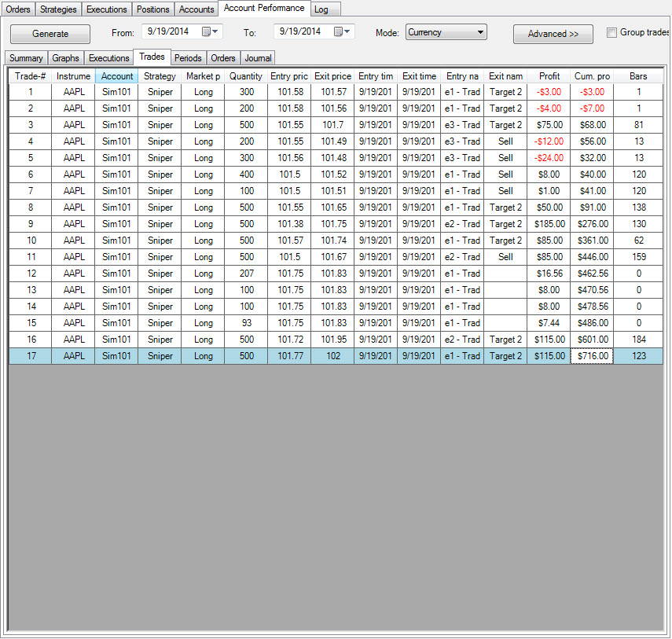The image size is (672, 639).
Task: Select the -$4.00 profit cell
Action: 549,108
